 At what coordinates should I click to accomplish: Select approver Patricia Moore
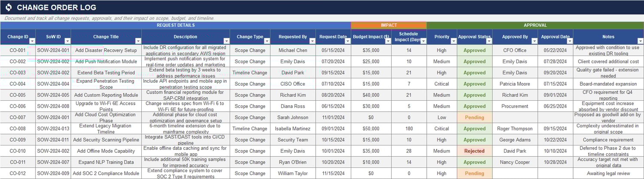pyautogui.click(x=515, y=84)
